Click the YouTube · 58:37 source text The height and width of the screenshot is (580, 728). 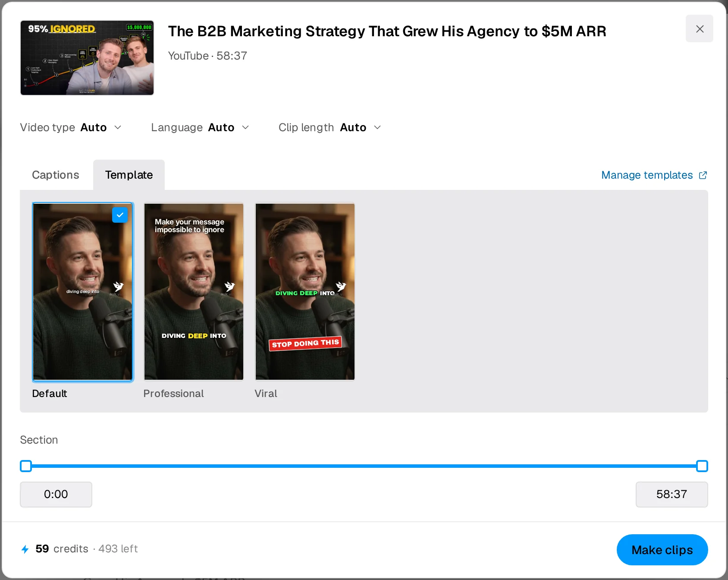207,56
